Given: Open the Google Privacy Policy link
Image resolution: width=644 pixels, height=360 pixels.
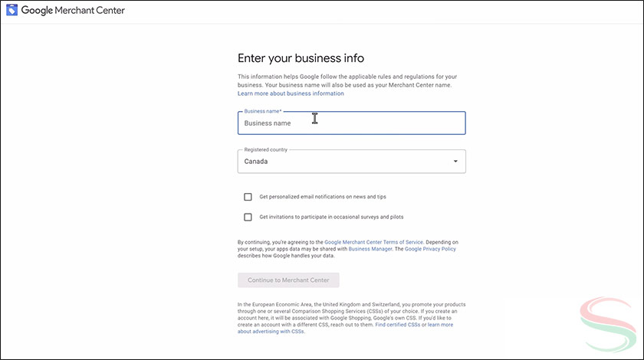Looking at the screenshot, I should (431, 249).
